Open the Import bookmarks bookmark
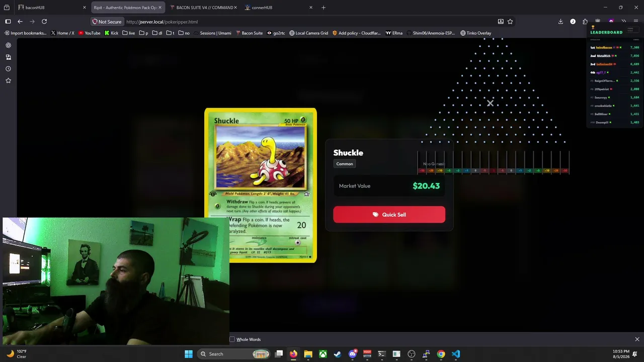The height and width of the screenshot is (362, 644). point(25,33)
